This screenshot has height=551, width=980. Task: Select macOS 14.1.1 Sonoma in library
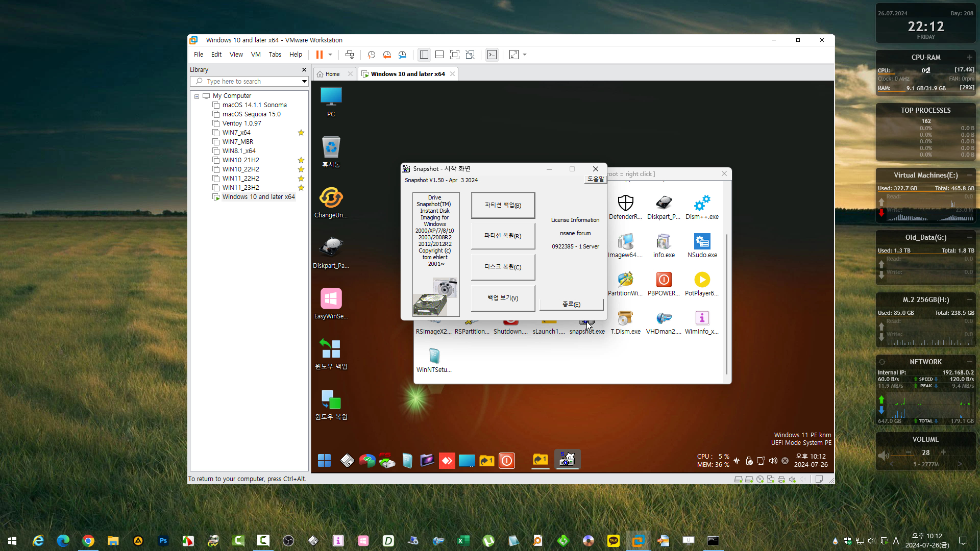pos(254,105)
